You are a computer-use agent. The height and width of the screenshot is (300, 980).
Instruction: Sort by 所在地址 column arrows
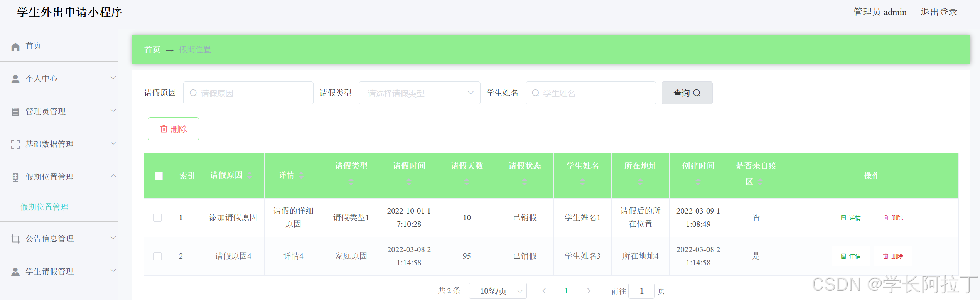coord(640,182)
